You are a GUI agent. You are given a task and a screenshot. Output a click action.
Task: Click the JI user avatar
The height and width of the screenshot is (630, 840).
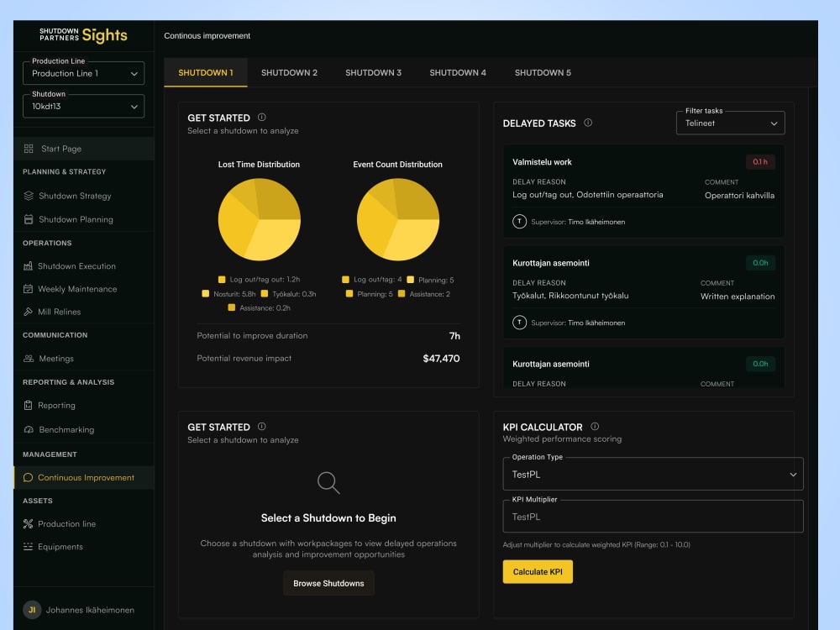pyautogui.click(x=32, y=610)
